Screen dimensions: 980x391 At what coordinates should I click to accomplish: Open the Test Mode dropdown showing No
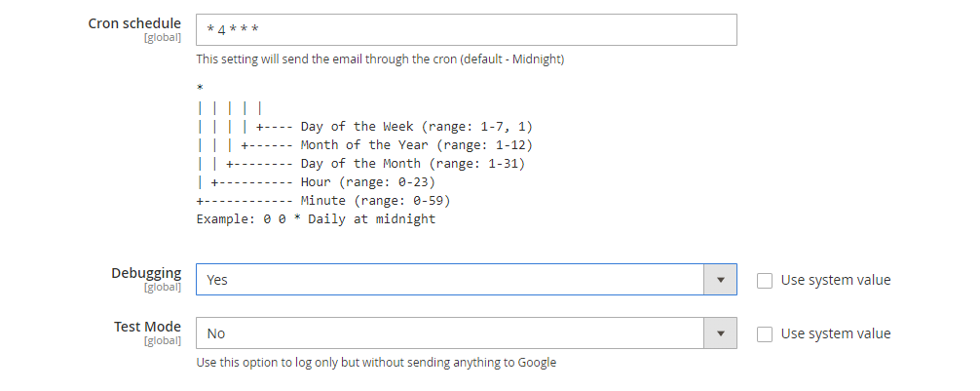pyautogui.click(x=450, y=333)
